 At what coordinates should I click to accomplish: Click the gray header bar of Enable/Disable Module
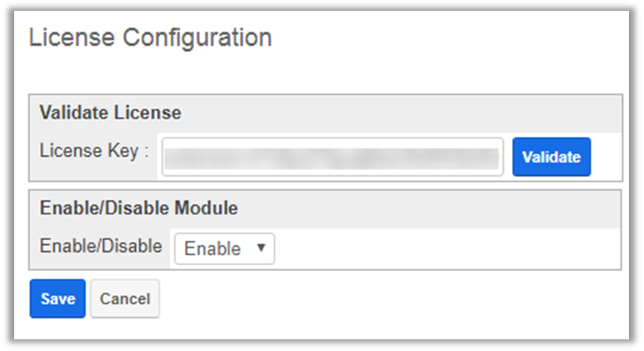tap(434, 208)
